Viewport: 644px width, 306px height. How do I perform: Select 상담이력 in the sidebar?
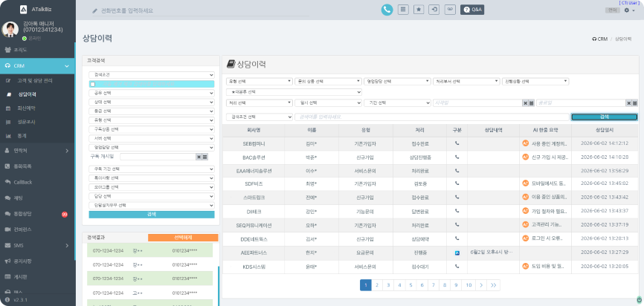pyautogui.click(x=27, y=94)
